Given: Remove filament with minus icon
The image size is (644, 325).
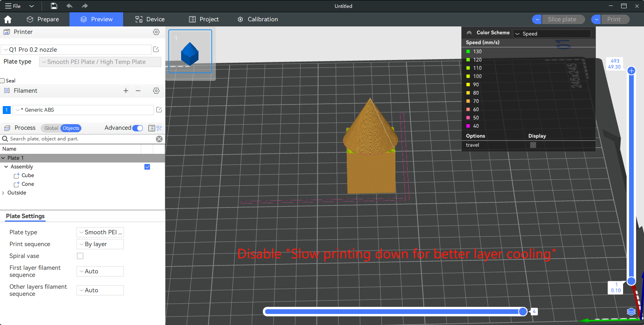Looking at the screenshot, I should (138, 91).
